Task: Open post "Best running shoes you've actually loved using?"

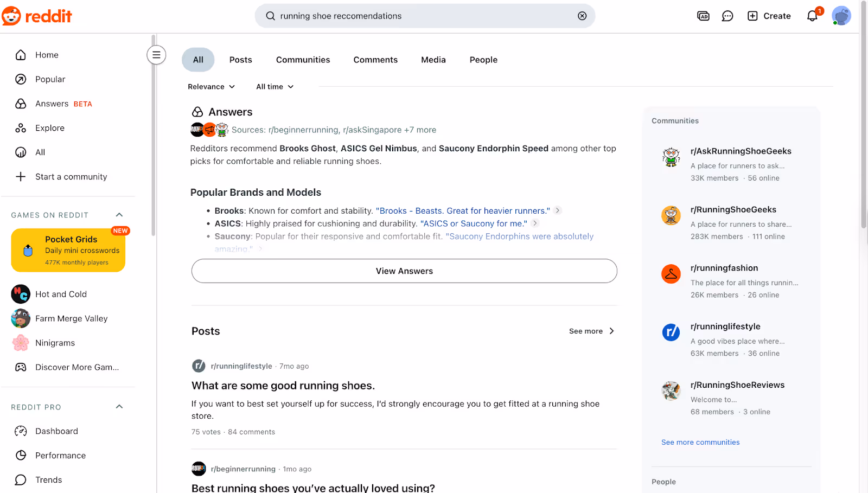Action: (313, 488)
